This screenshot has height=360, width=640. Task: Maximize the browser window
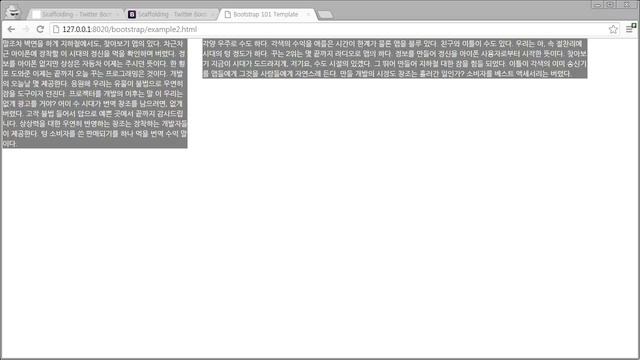(610, 4)
